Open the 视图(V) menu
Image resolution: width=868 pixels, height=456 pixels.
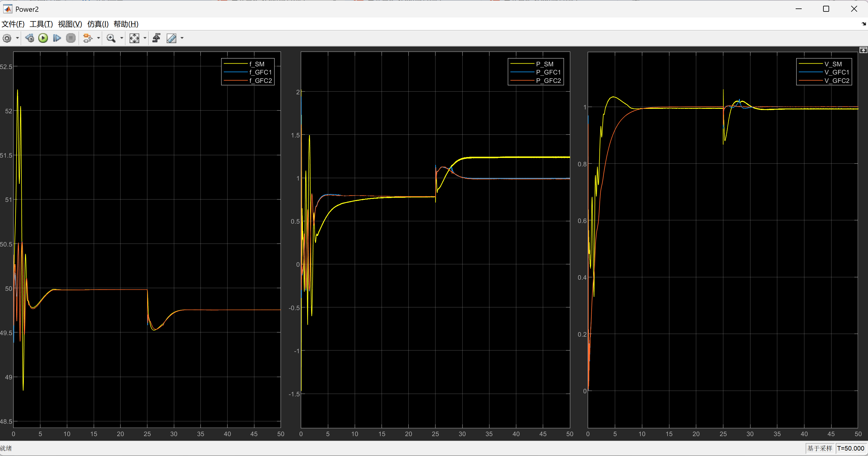(70, 24)
